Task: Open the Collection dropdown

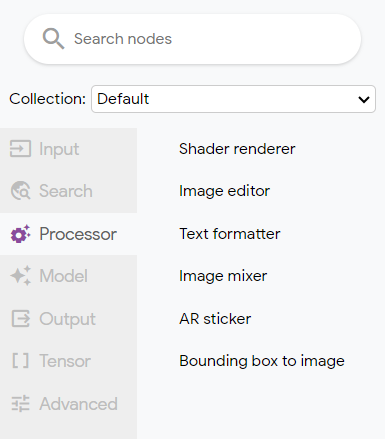Action: coord(233,99)
